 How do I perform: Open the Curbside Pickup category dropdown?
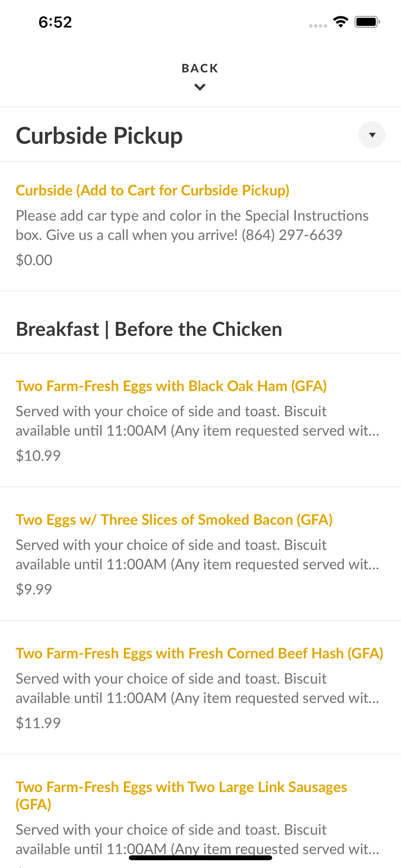(371, 135)
